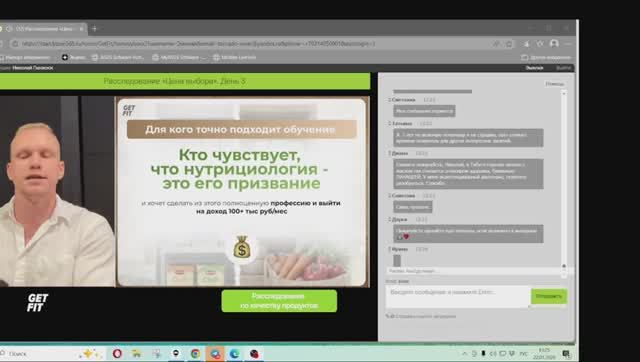
Task: Open the other favorites folder
Action: point(546,57)
